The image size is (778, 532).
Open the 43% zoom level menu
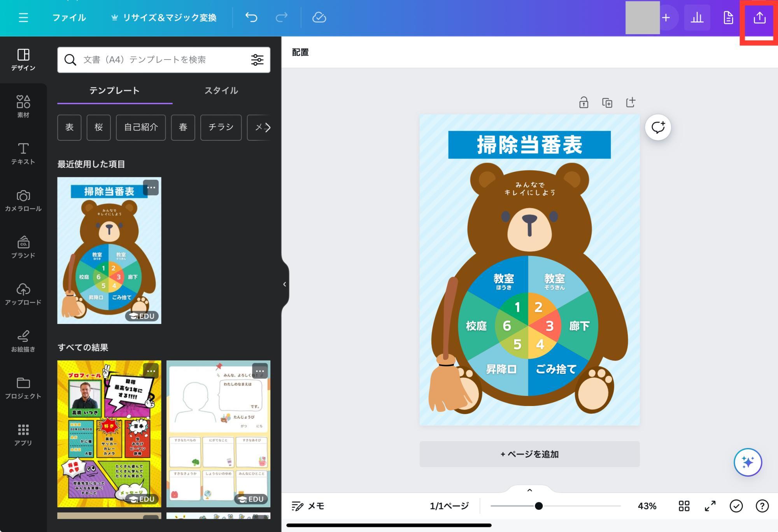coord(647,506)
